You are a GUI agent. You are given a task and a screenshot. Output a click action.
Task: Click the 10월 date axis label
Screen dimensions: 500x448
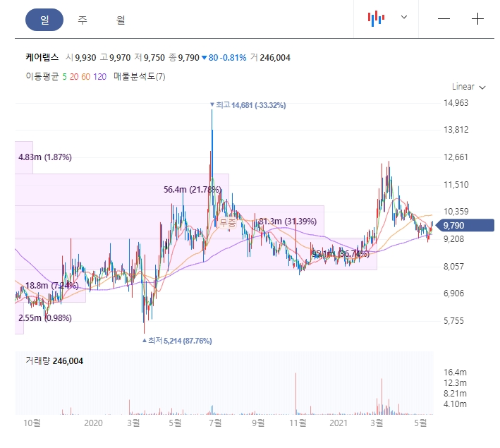(32, 423)
